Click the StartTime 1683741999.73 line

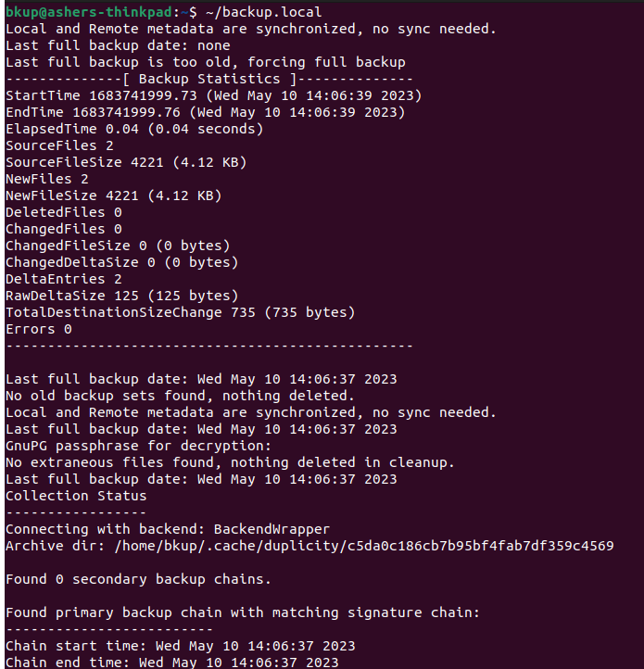(x=213, y=95)
